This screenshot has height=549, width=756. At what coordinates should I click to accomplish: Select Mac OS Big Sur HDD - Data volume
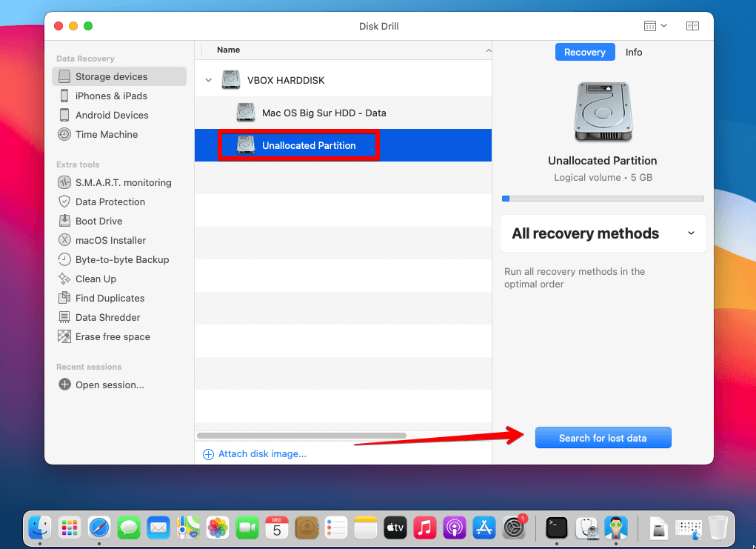343,113
